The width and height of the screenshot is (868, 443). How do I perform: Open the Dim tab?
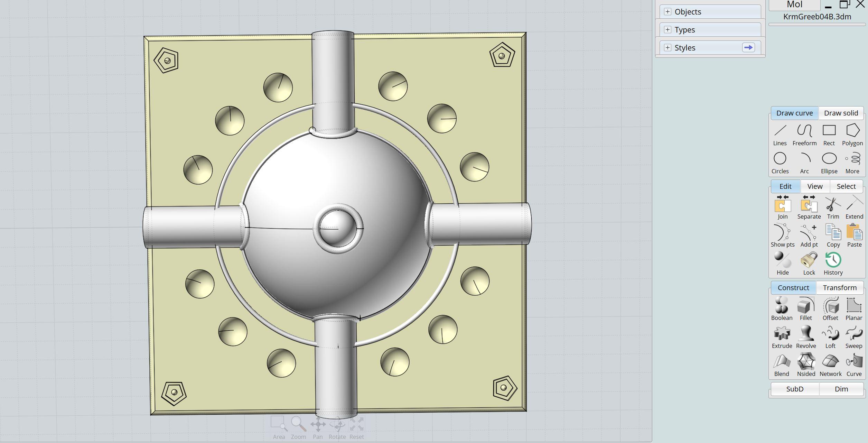(x=841, y=389)
